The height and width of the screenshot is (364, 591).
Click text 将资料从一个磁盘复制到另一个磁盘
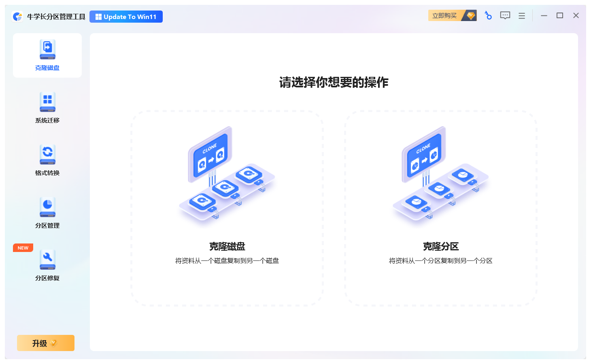(227, 261)
